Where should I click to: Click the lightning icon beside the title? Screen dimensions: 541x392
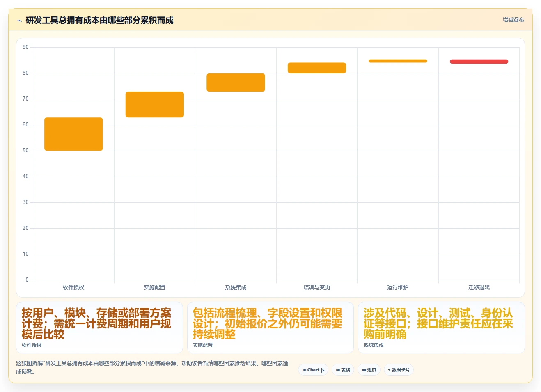tap(19, 21)
